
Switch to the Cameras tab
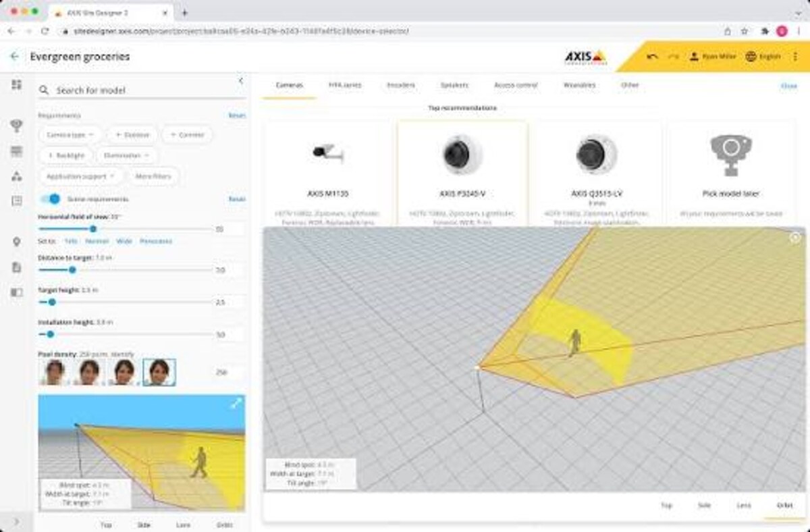coord(290,86)
